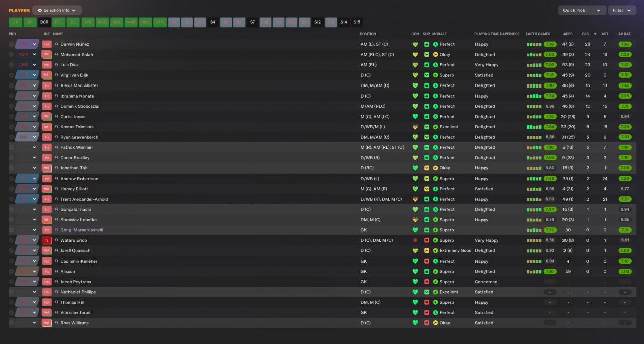Viewport: 644px width, 344px height.
Task: Toggle the picked checkmark for Darwin Núñez
Action: click(x=11, y=44)
